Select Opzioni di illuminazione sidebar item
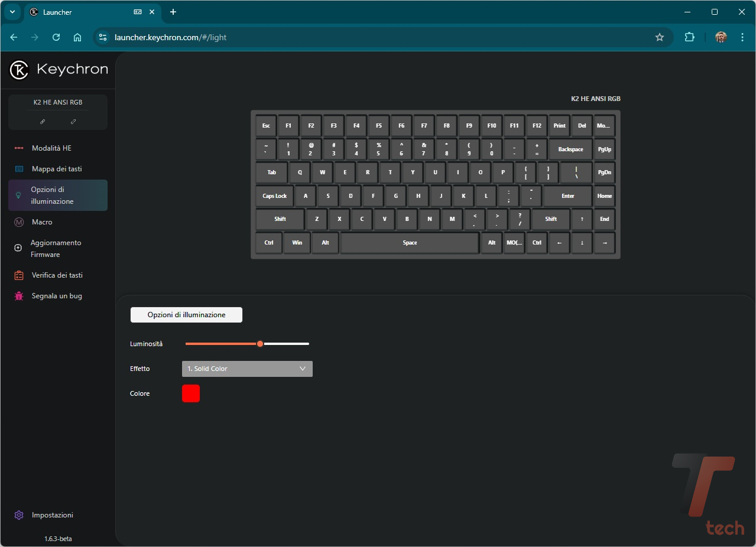The image size is (756, 547). click(58, 196)
